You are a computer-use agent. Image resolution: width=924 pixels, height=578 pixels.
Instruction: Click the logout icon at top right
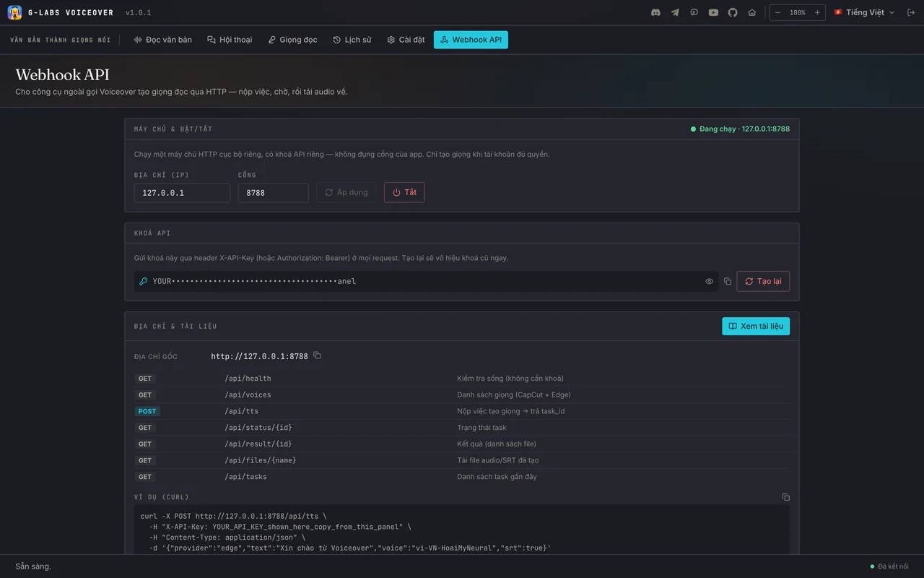pyautogui.click(x=911, y=12)
